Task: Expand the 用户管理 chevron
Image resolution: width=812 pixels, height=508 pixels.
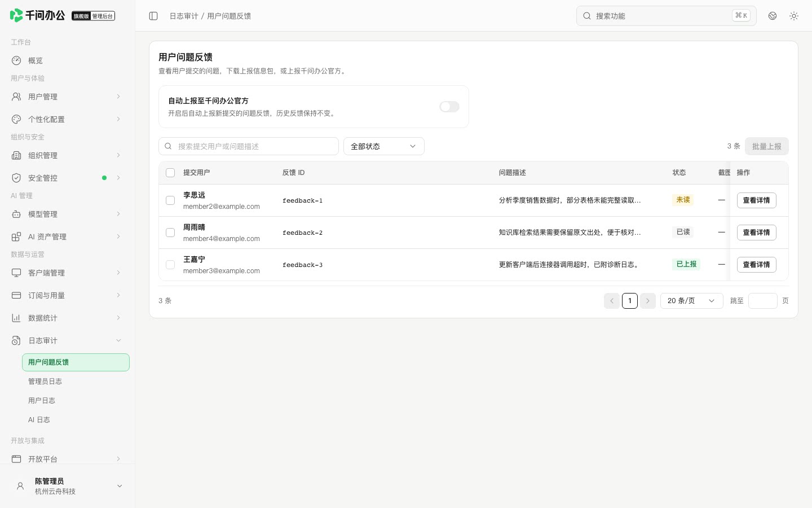Action: point(118,97)
